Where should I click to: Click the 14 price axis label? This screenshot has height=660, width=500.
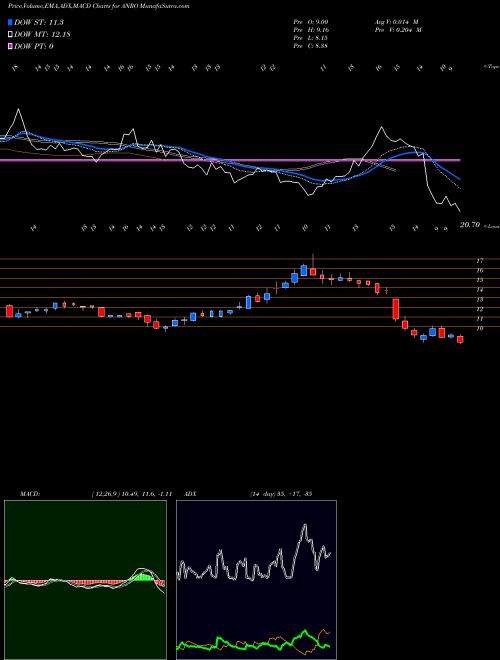coord(479,290)
